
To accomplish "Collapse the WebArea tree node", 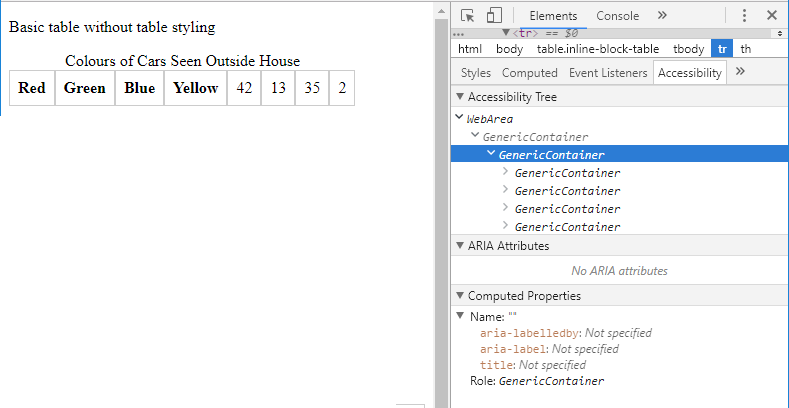I will [458, 118].
